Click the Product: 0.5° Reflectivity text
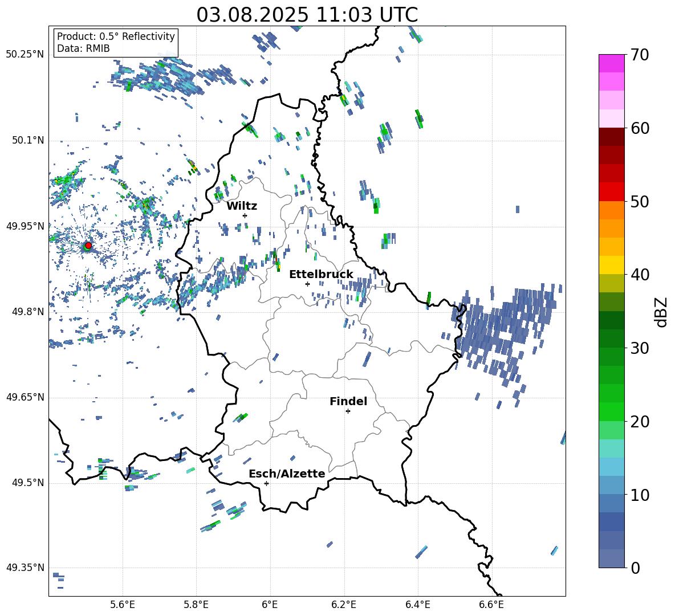Viewport: 675px width, 616px height. tap(116, 36)
